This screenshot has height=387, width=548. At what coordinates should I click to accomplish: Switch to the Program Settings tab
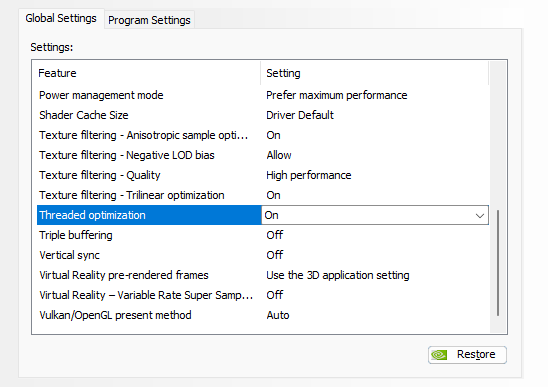[x=149, y=20]
